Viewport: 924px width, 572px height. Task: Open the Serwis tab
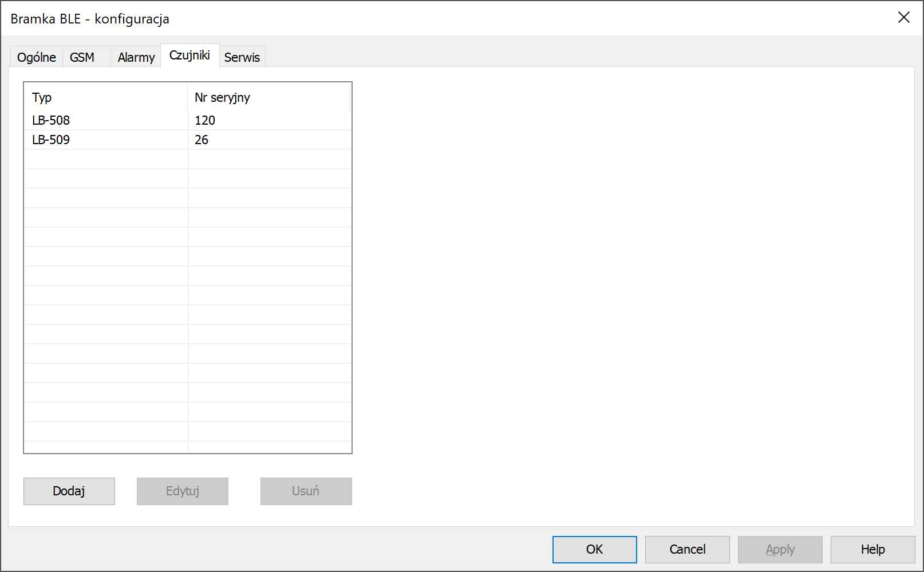pos(242,57)
